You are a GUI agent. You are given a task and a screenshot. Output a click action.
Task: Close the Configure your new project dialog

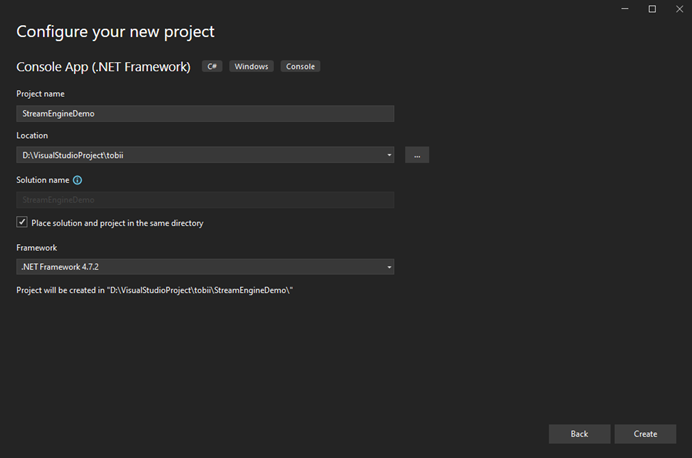(x=677, y=9)
